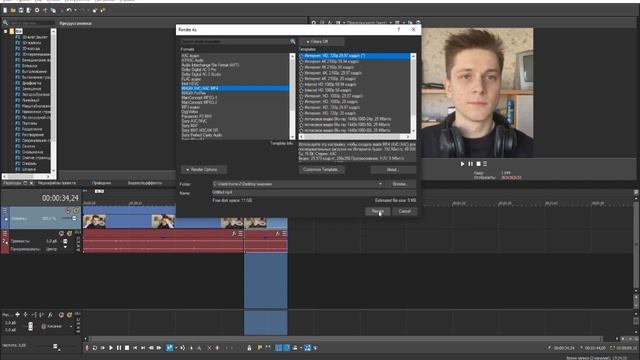The width and height of the screenshot is (640, 360).
Task: Open the Undo history dropdown arrow
Action: (75, 10)
